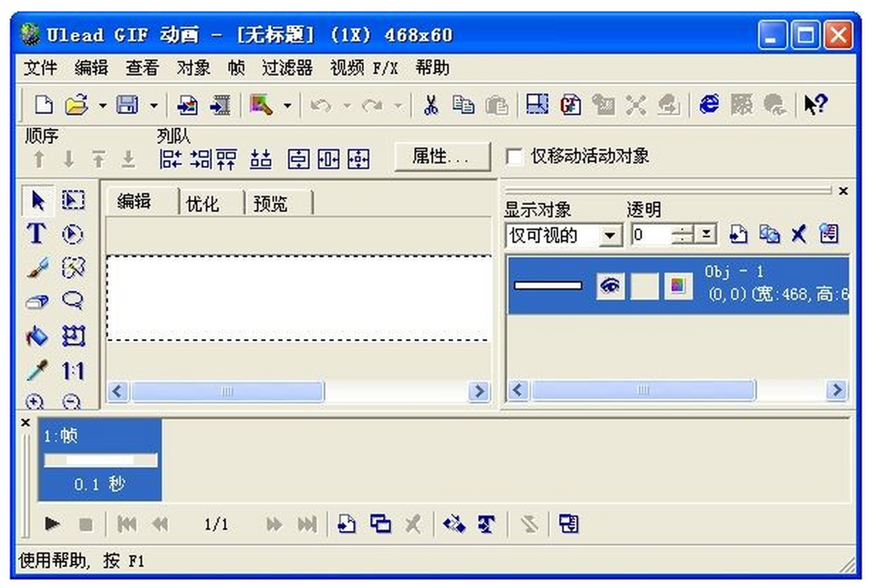Toggle the lock box beside Obj - 1 eye
The image size is (869, 588).
644,286
